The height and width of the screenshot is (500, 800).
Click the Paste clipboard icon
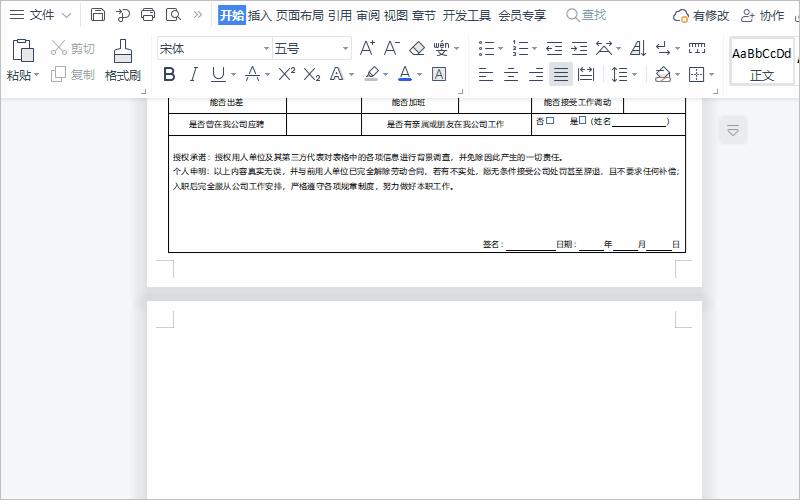(23, 51)
